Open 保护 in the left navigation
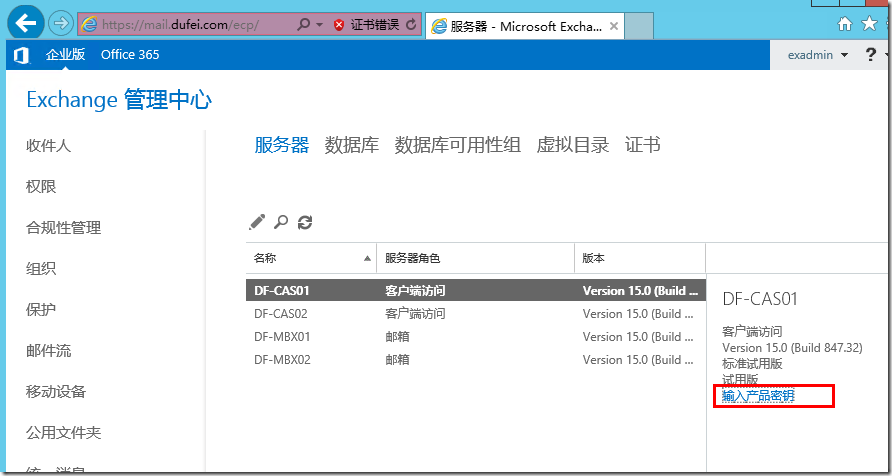The image size is (892, 476). 41,310
